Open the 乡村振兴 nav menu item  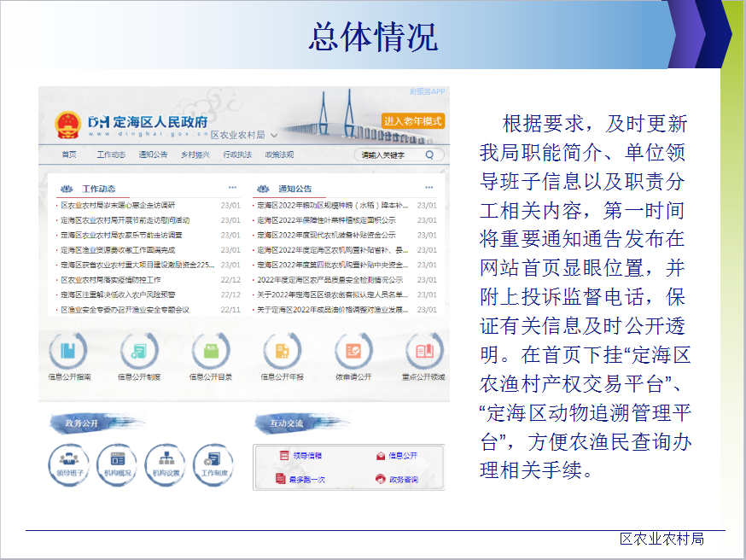coord(195,155)
